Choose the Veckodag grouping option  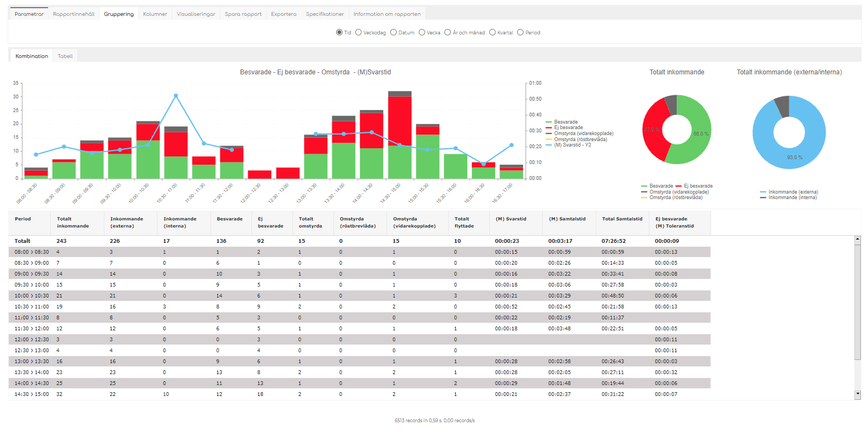(x=359, y=32)
